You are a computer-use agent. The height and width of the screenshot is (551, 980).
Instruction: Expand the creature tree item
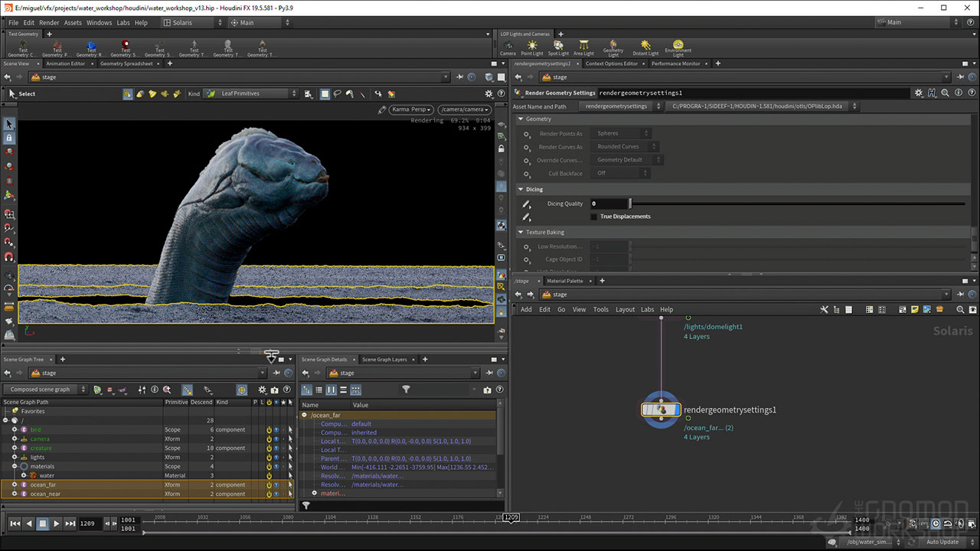pyautogui.click(x=14, y=448)
